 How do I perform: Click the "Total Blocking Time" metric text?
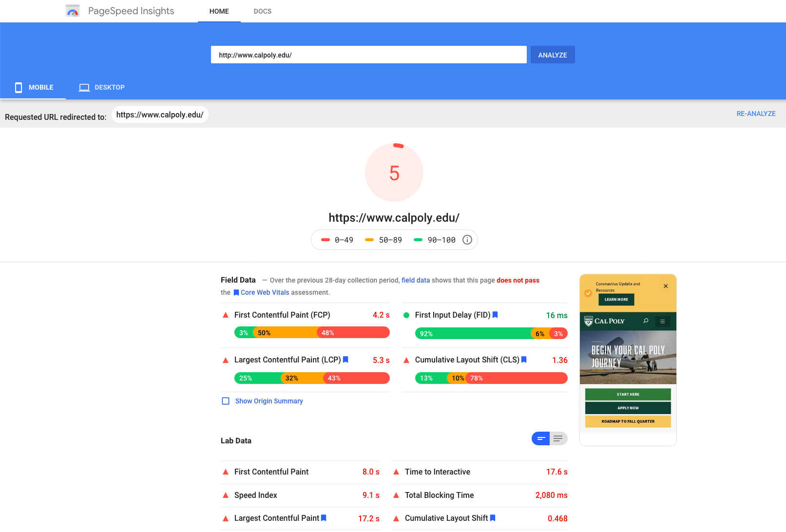tap(440, 495)
